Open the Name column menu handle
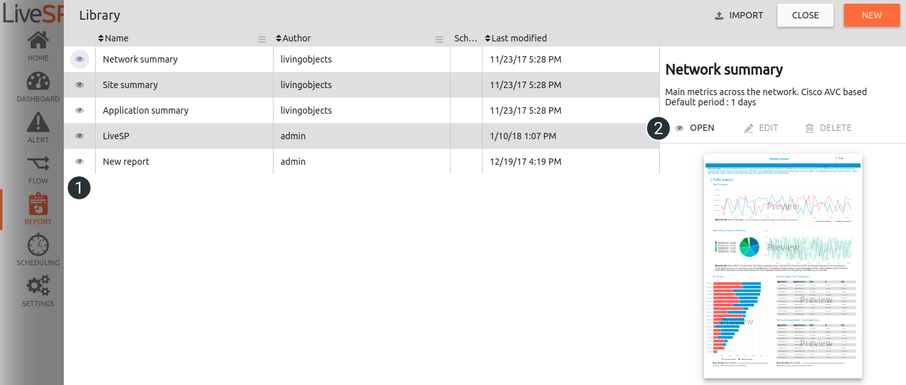906x385 pixels. [262, 39]
